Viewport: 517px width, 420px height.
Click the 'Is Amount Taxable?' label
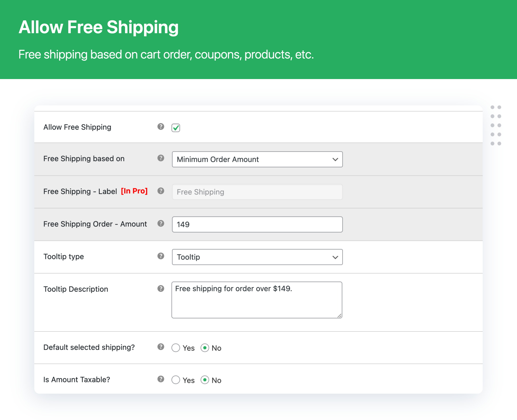(77, 380)
